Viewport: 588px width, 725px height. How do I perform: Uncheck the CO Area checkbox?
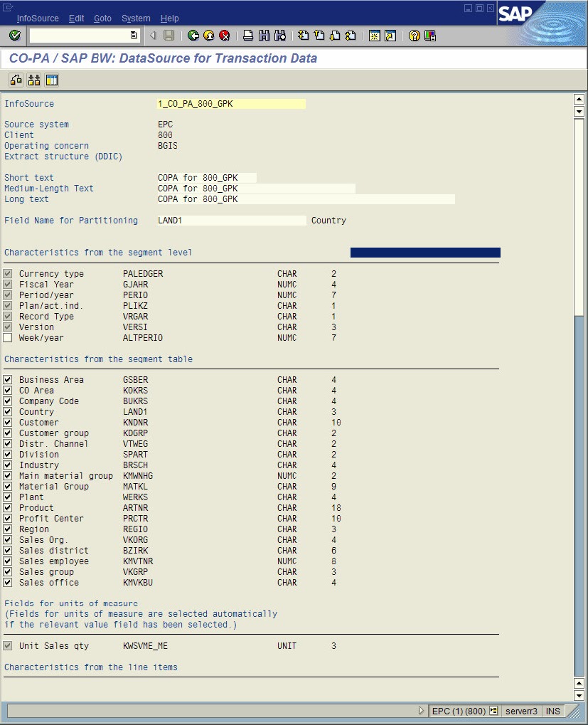pyautogui.click(x=7, y=390)
